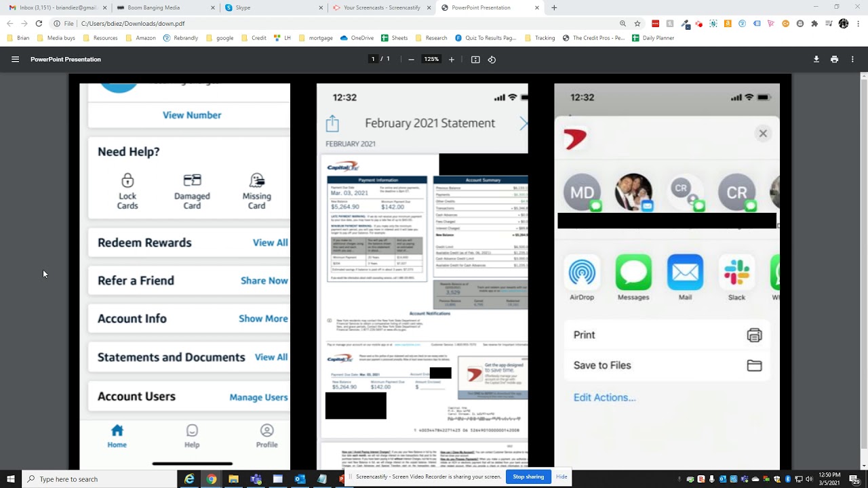The width and height of the screenshot is (868, 488).
Task: Choose Print in the share sheet
Action: pyautogui.click(x=667, y=335)
